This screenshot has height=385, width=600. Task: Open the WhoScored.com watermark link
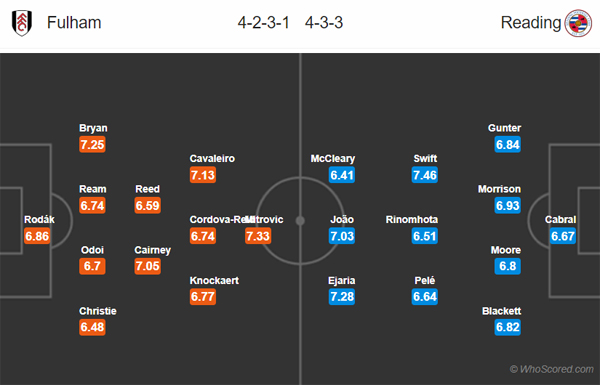[x=552, y=369]
